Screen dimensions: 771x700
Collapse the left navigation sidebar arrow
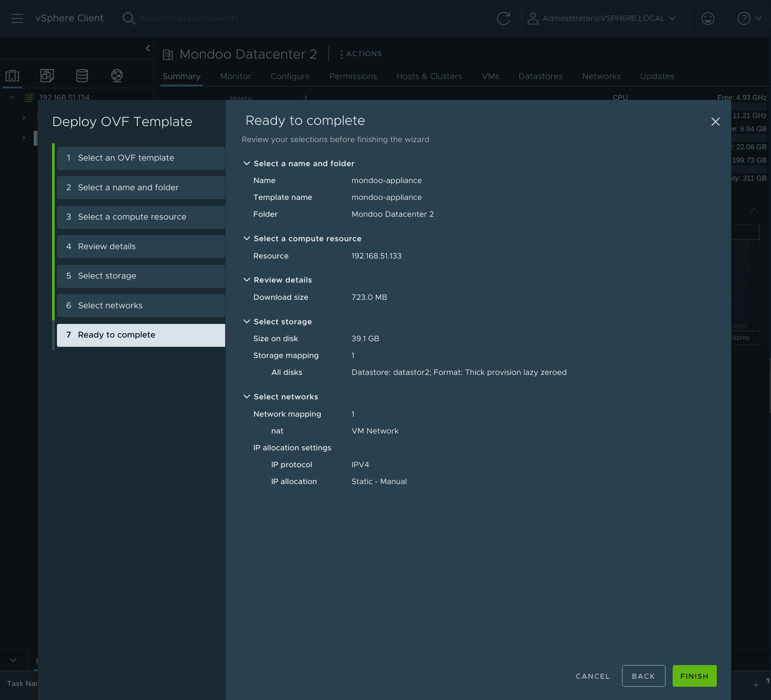[x=148, y=48]
